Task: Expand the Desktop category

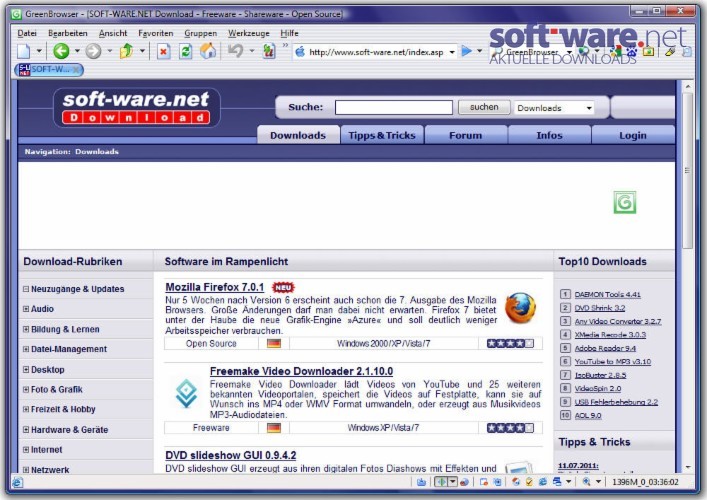Action: click(26, 369)
